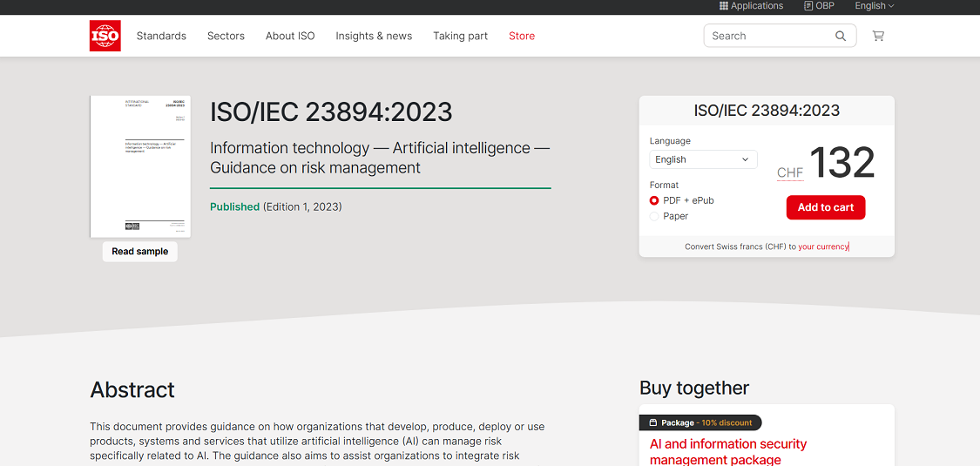This screenshot has height=466, width=980.
Task: Click the package icon in discount badge
Action: point(653,423)
